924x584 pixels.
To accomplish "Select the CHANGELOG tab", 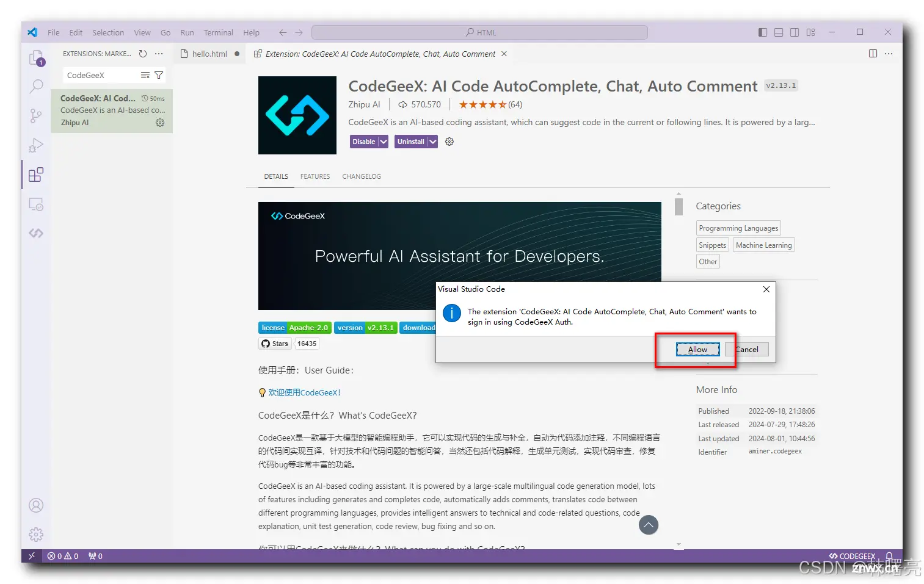I will pos(362,176).
